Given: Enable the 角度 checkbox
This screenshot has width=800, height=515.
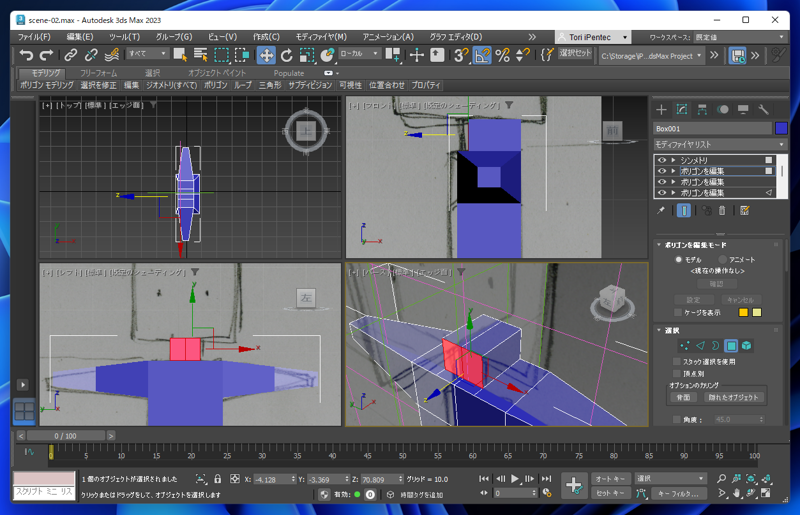Looking at the screenshot, I should click(677, 420).
